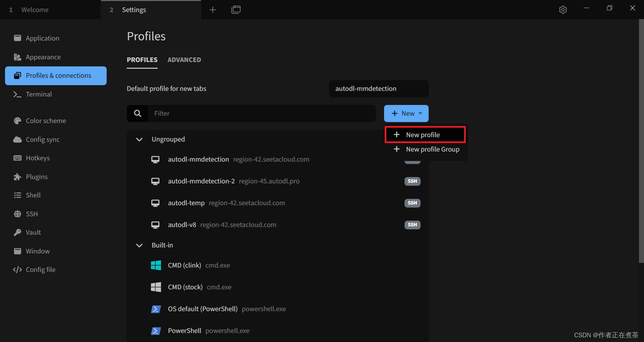Minimize the application window
The image size is (644, 342).
(586, 8)
